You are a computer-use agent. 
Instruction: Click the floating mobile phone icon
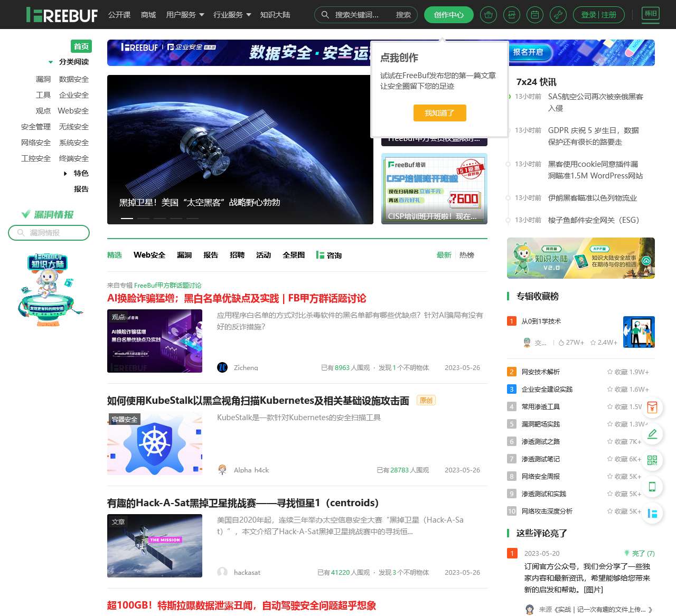(x=652, y=487)
